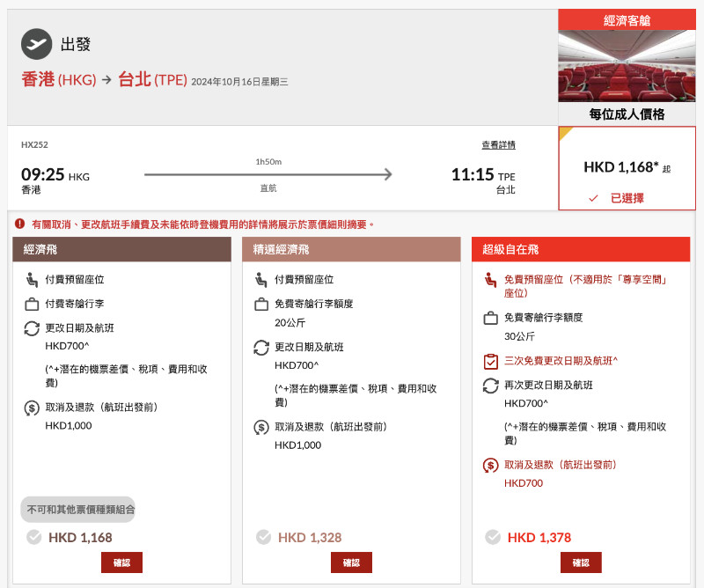The width and height of the screenshot is (704, 588).
Task: Click the HKD 1,168 selected price box
Action: point(627,168)
